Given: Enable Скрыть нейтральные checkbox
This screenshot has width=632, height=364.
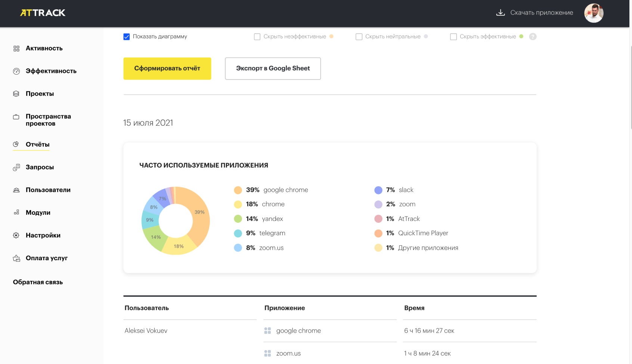Looking at the screenshot, I should click(359, 37).
